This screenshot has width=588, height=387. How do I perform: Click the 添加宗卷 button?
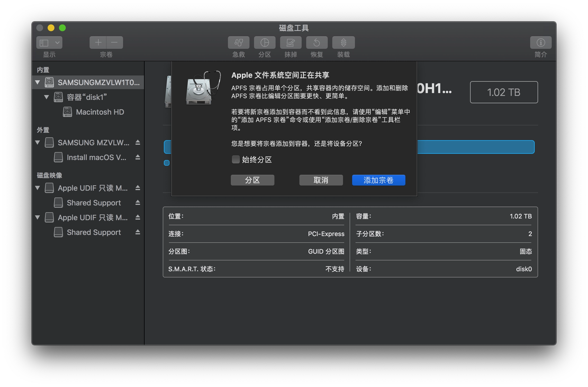[x=378, y=180]
